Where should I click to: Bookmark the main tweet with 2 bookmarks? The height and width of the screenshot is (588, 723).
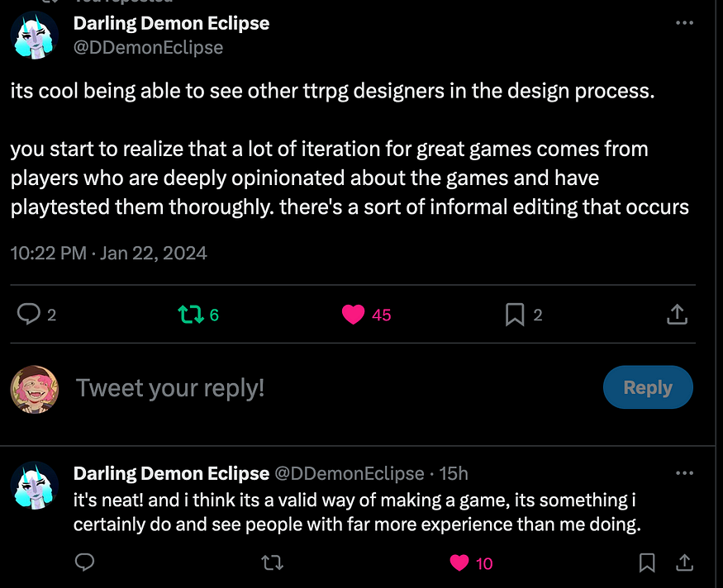point(515,315)
